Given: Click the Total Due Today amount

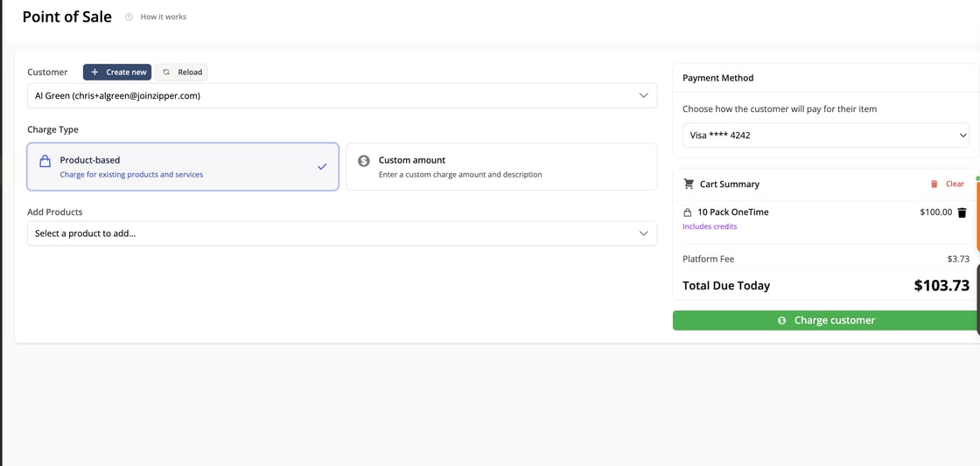Looking at the screenshot, I should [x=941, y=285].
